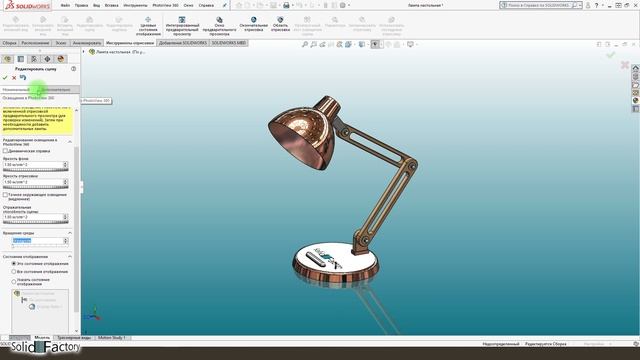Open the Окно menu
Viewport: 640px width, 360px height.
[188, 6]
